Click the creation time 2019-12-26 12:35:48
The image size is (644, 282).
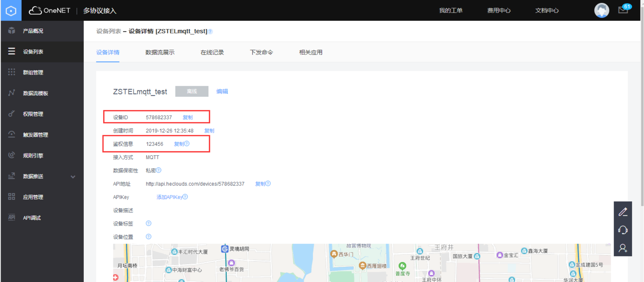170,131
